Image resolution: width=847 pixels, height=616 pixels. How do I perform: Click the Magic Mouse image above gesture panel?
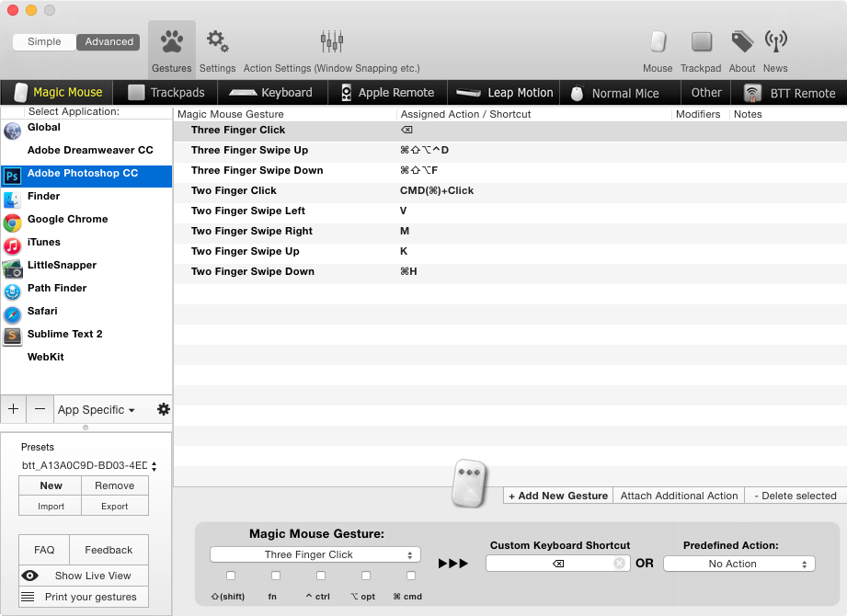[469, 484]
